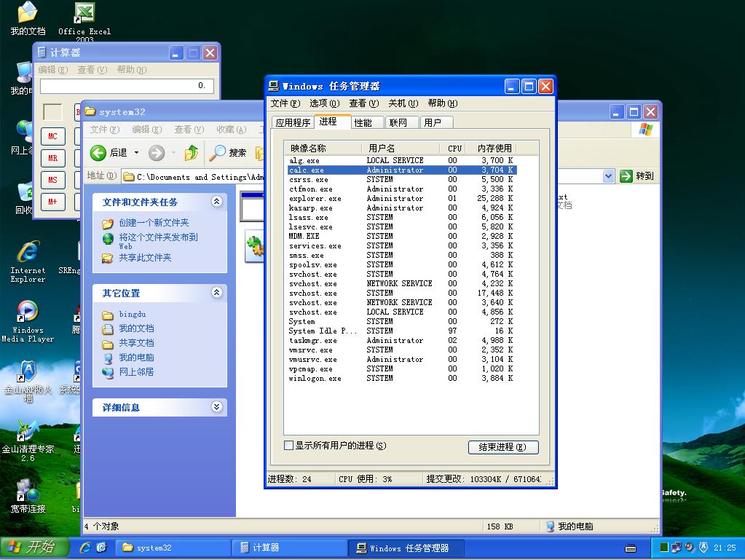
Task: Switch to the 性能 tab
Action: [x=363, y=122]
